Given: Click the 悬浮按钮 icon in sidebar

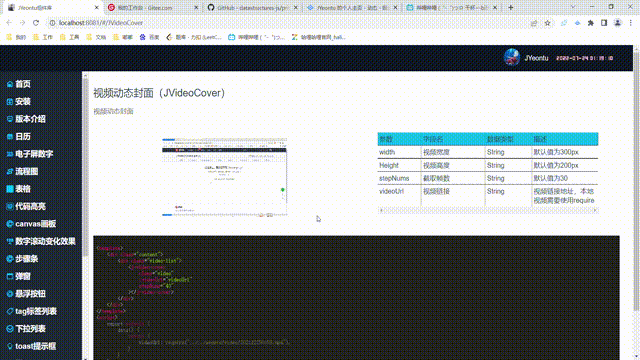Looking at the screenshot, I should [10, 294].
